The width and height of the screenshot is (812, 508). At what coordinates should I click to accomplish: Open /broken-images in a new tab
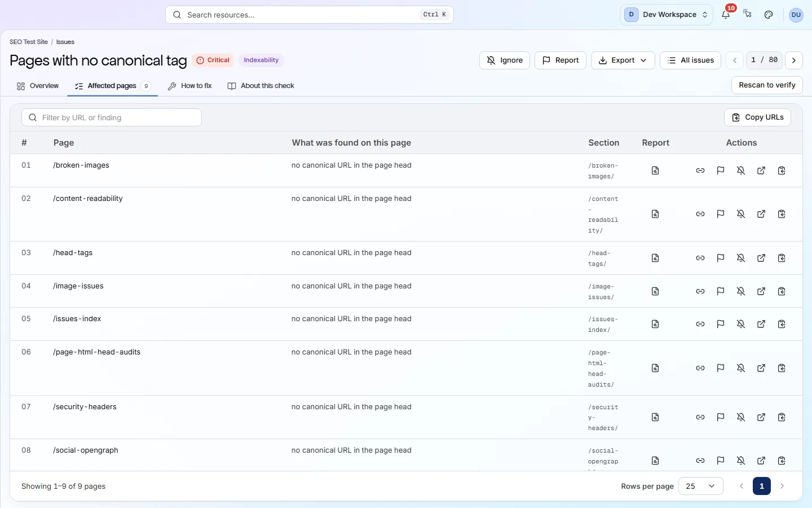[x=761, y=170]
